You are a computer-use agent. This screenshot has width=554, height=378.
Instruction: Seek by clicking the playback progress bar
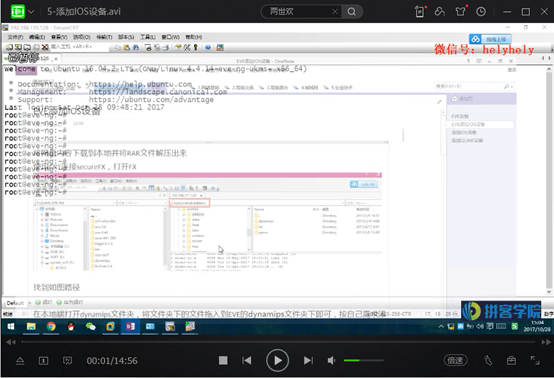coord(279,342)
